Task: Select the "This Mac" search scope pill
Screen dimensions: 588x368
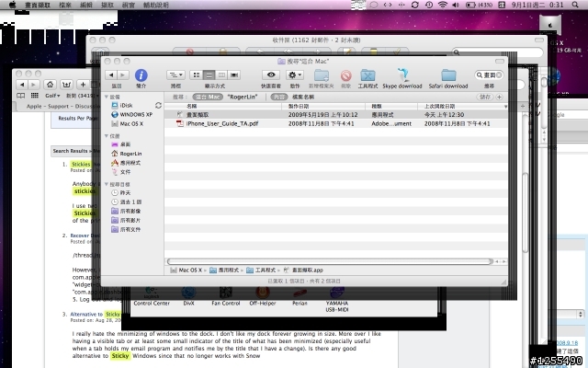Action: tap(208, 97)
